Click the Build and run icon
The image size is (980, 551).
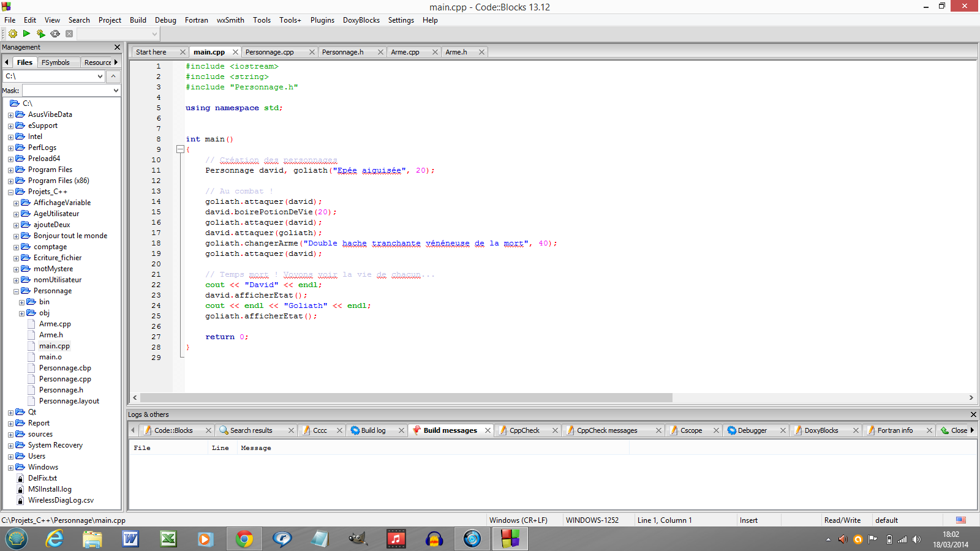40,34
